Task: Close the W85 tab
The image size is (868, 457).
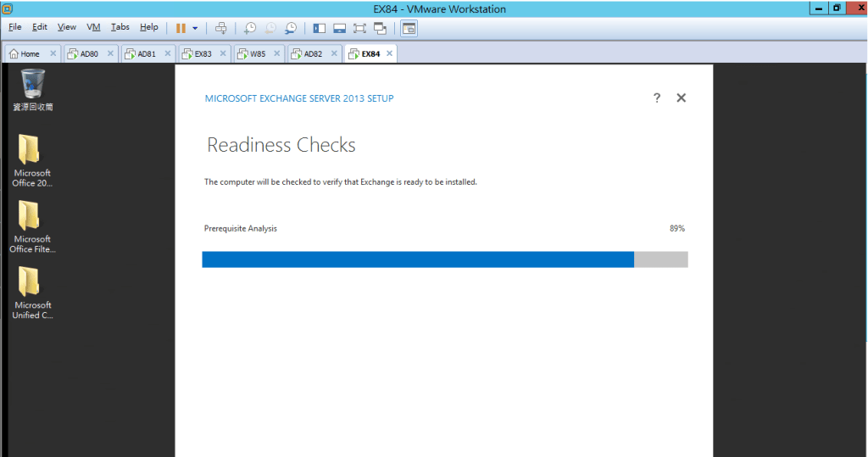Action: click(x=279, y=53)
